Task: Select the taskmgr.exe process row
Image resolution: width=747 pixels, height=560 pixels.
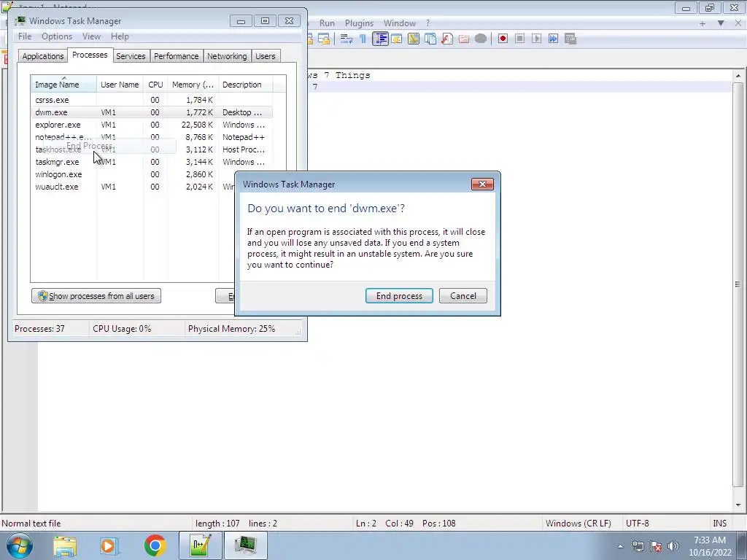Action: point(152,162)
